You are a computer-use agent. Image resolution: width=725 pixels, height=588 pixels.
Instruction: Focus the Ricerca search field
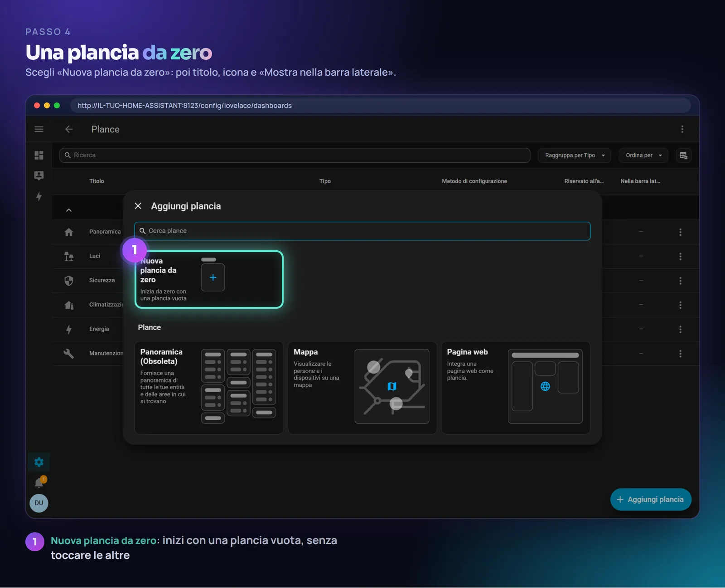click(295, 155)
